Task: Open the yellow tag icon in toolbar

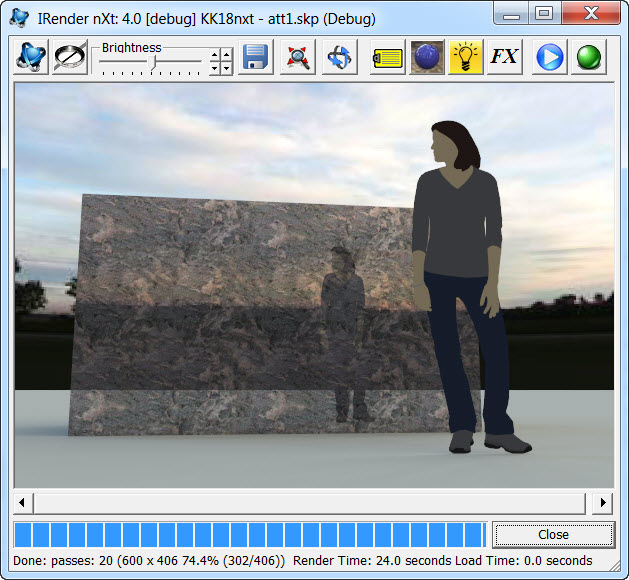Action: (x=387, y=57)
